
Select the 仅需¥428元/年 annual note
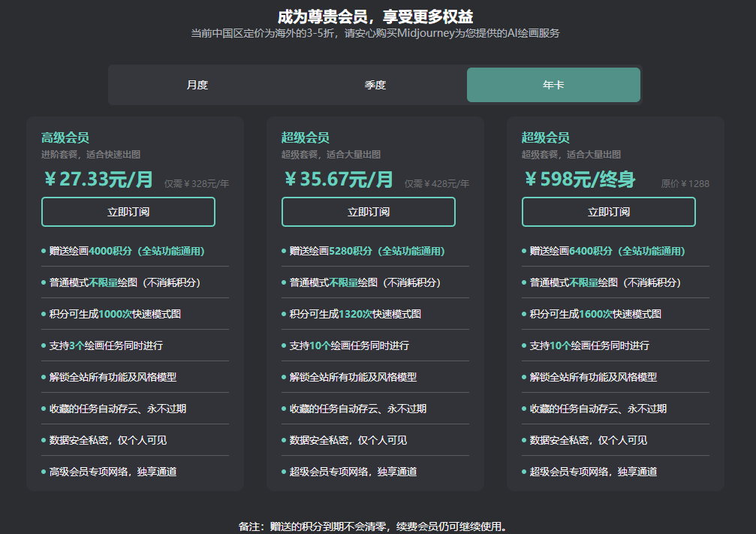point(437,183)
